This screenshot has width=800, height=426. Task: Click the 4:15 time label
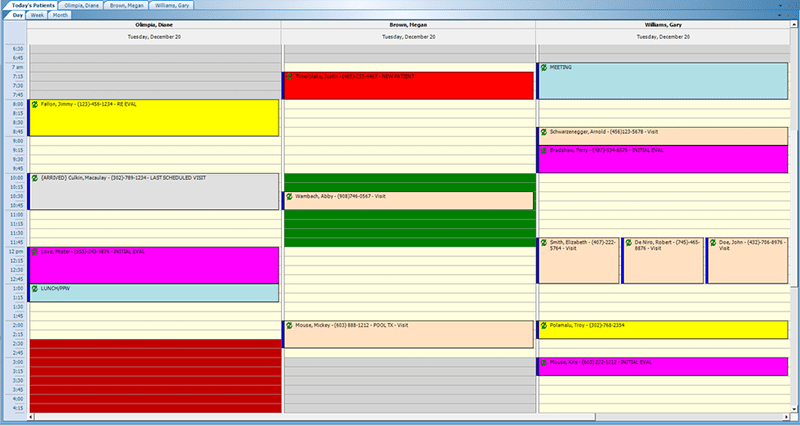(x=17, y=408)
